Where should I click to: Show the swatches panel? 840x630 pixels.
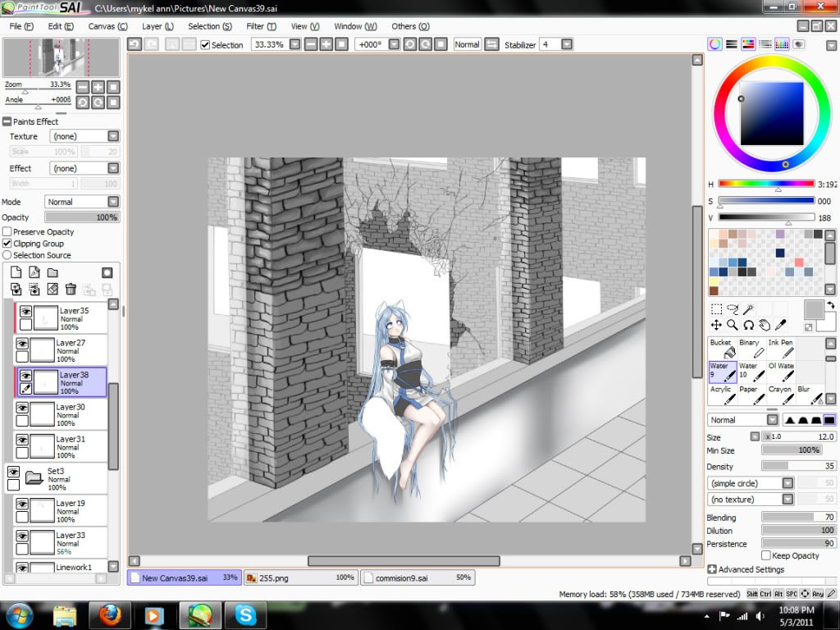click(782, 44)
